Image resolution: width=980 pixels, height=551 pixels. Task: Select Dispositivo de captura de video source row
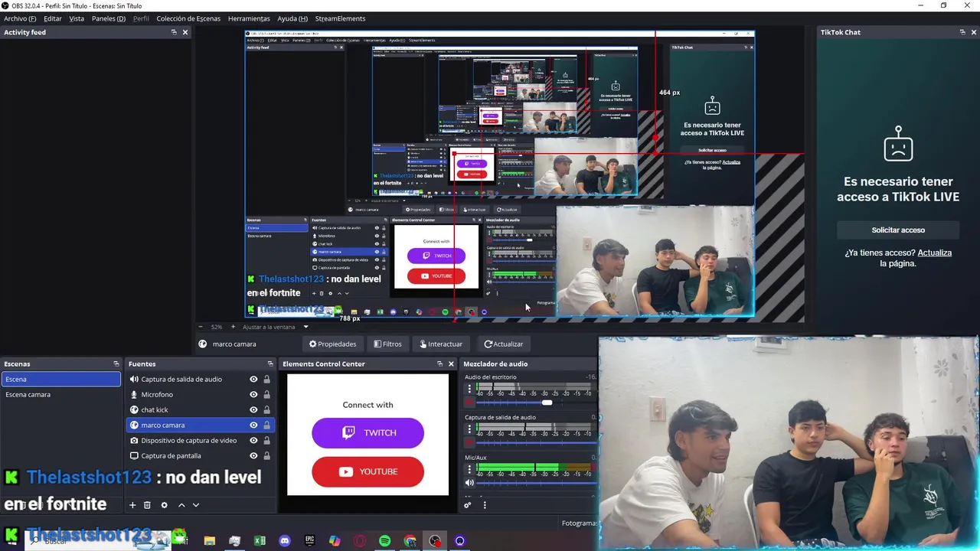(201, 440)
